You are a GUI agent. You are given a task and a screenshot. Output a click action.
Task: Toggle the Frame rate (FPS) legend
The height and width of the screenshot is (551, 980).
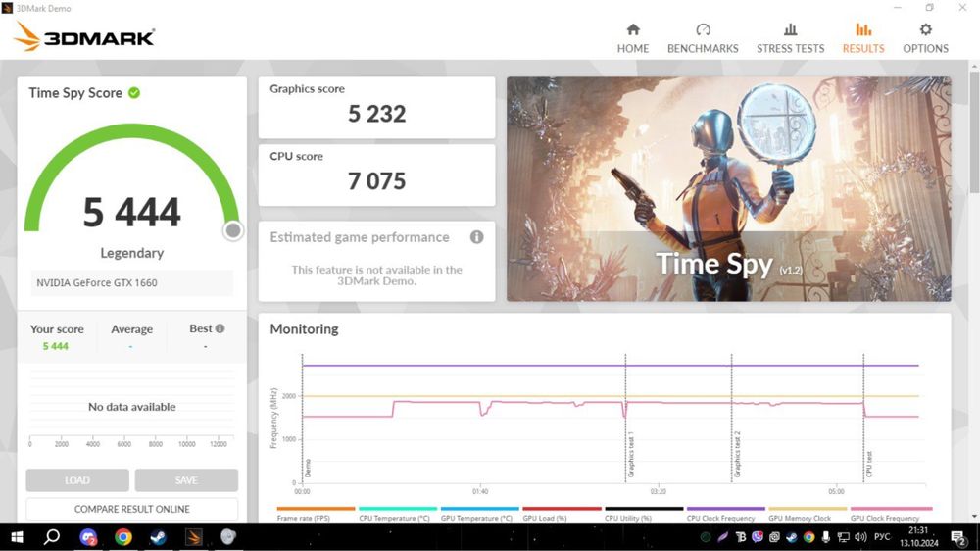[x=316, y=514]
